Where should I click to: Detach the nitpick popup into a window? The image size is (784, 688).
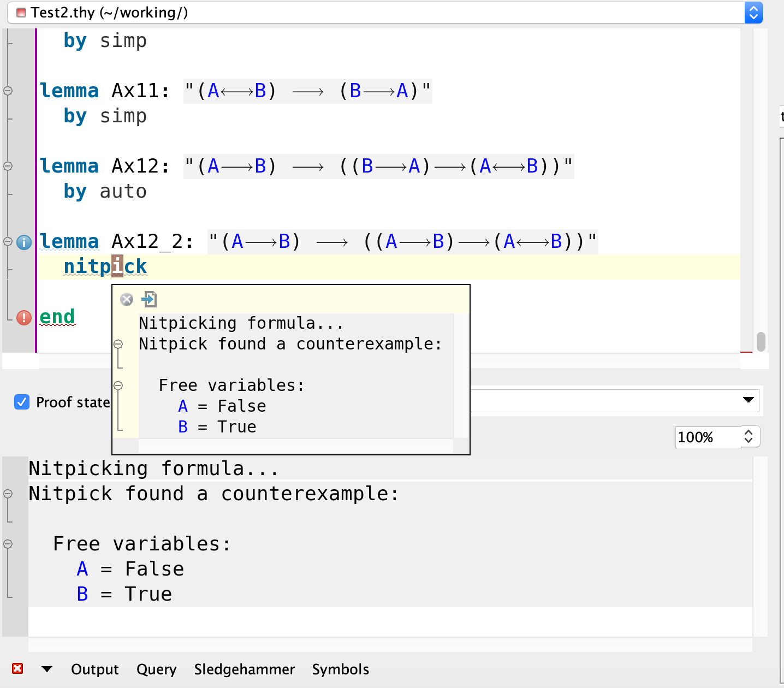tap(149, 299)
